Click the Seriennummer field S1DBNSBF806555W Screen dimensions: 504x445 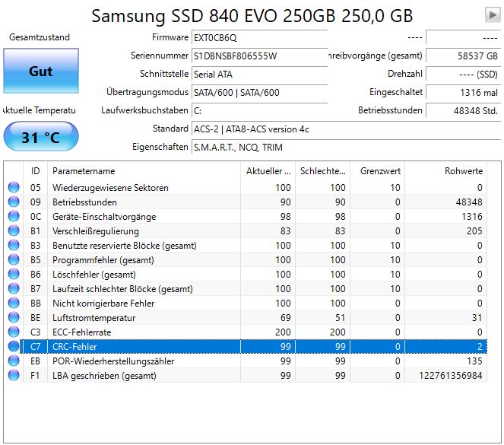(x=259, y=56)
